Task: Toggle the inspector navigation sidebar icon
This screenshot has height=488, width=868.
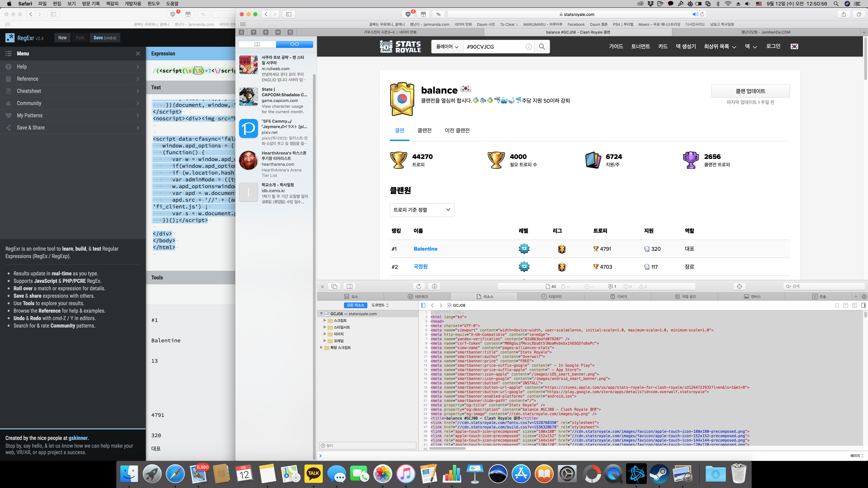Action: click(x=423, y=305)
